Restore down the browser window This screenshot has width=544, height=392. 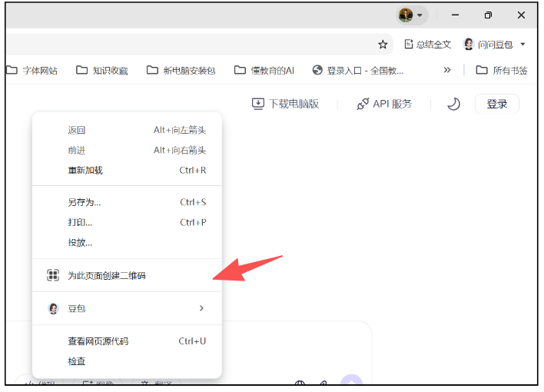488,15
